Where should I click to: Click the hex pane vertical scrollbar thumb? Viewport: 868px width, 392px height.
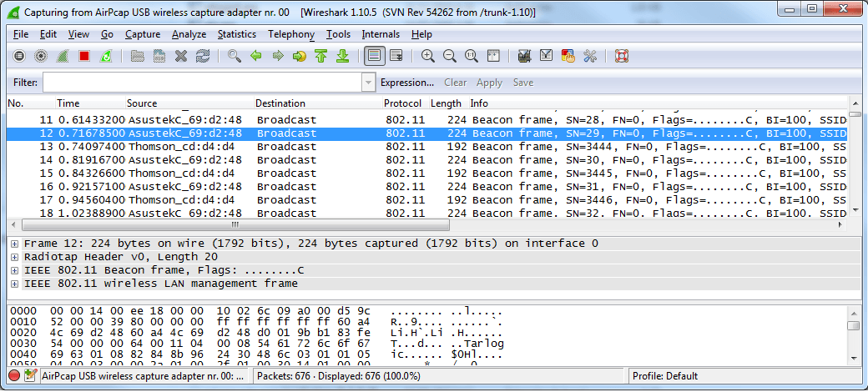click(x=854, y=325)
